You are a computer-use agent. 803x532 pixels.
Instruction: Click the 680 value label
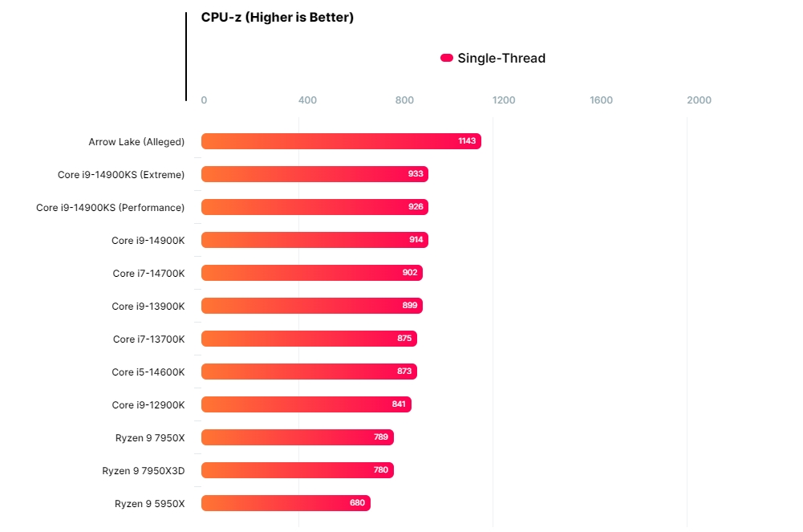[357, 503]
